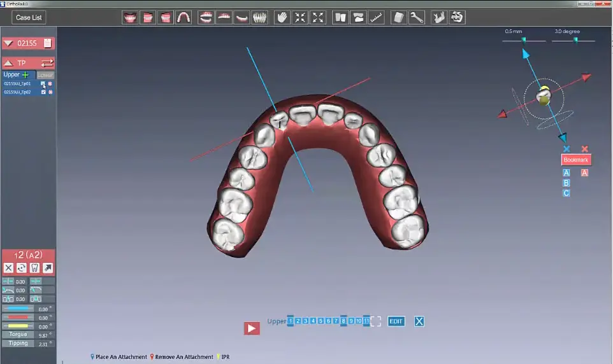Show the upper arch occlusal view icon

[184, 18]
